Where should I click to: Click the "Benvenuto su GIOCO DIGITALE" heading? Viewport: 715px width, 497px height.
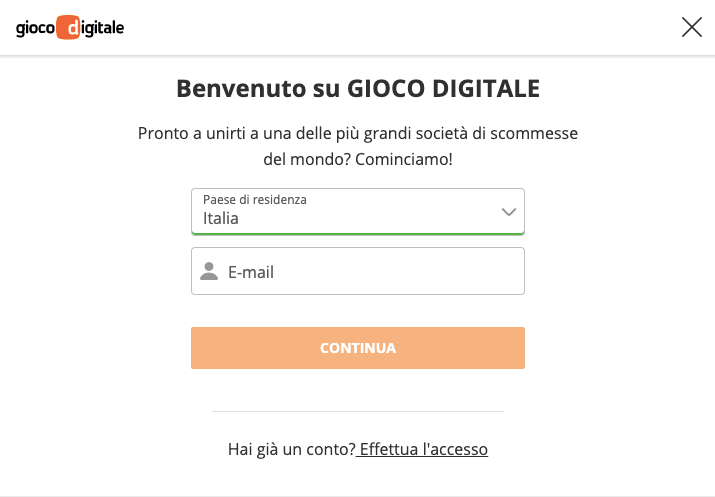[358, 89]
